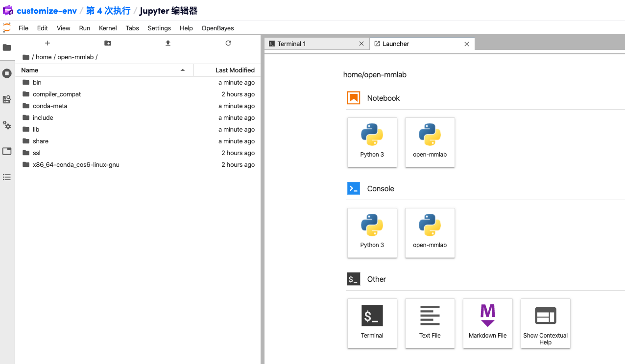Click the Upload Files arrow icon
The width and height of the screenshot is (625, 364).
pyautogui.click(x=168, y=43)
